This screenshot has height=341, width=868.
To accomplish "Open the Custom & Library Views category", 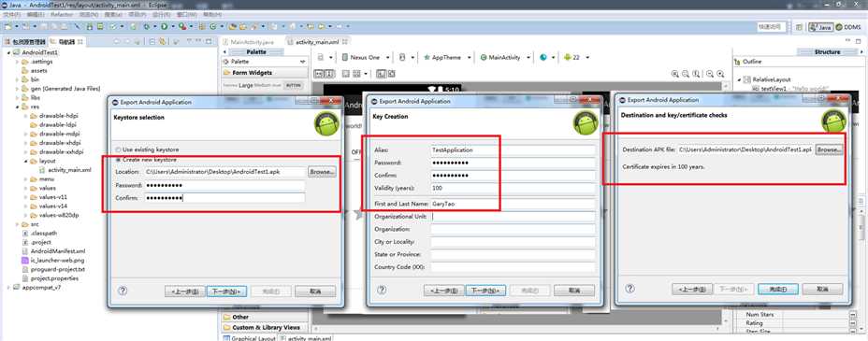I will [265, 327].
